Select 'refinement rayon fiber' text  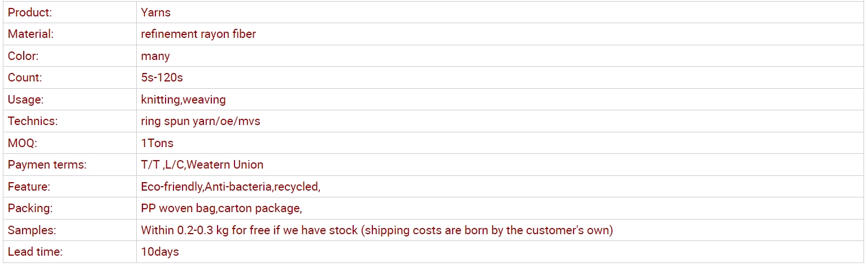click(x=198, y=34)
